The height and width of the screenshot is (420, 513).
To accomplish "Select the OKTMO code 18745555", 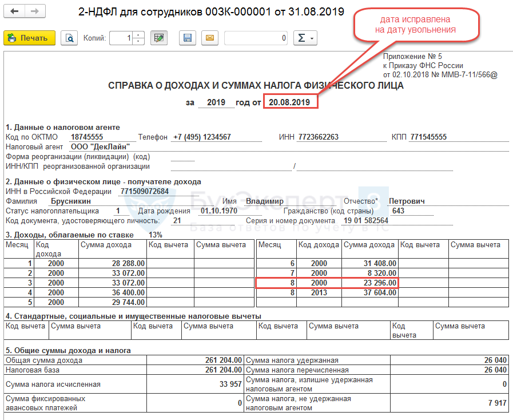I will coord(87,137).
